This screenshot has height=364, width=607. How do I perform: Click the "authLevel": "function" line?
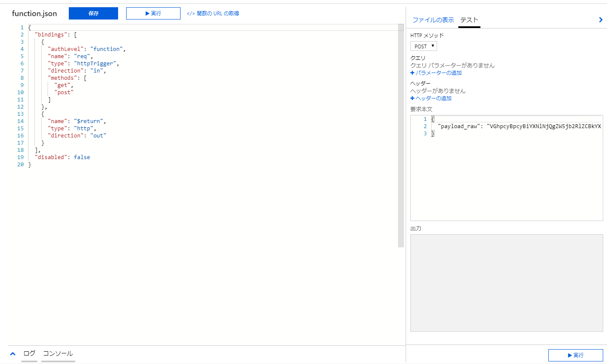(87, 49)
